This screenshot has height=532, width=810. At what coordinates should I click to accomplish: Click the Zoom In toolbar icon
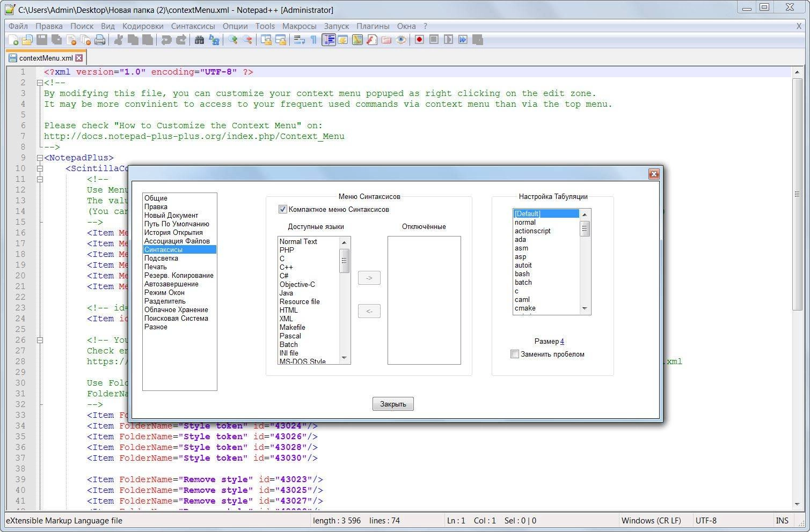point(232,40)
